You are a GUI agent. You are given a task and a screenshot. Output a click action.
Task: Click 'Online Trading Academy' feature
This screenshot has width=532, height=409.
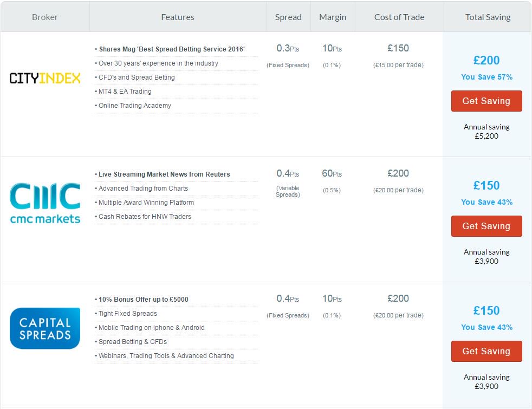point(135,106)
